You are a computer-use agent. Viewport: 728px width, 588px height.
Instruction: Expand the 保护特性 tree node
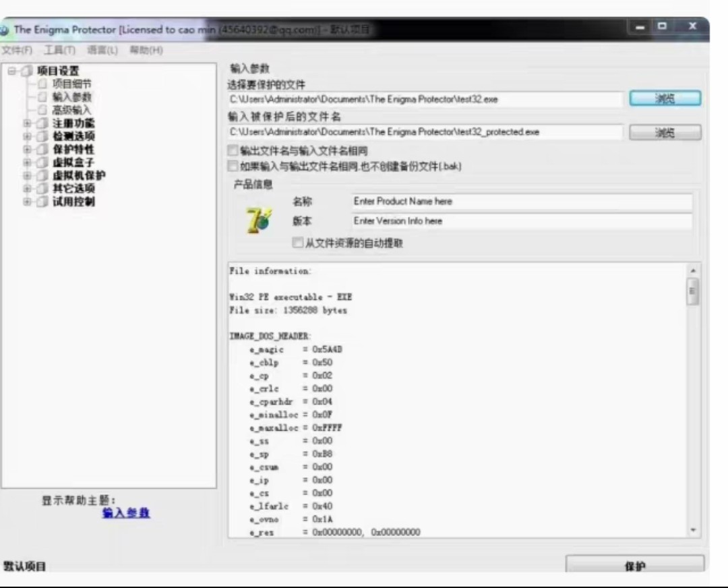coord(27,149)
